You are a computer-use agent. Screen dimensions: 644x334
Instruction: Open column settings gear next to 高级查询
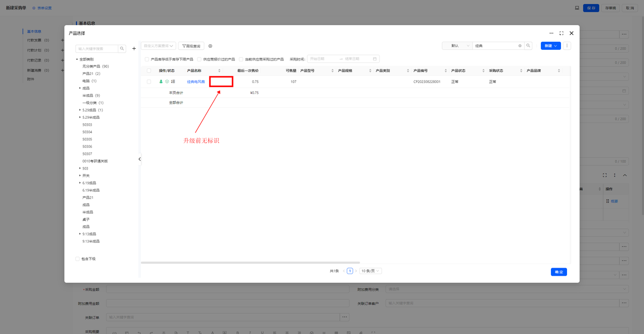[210, 46]
